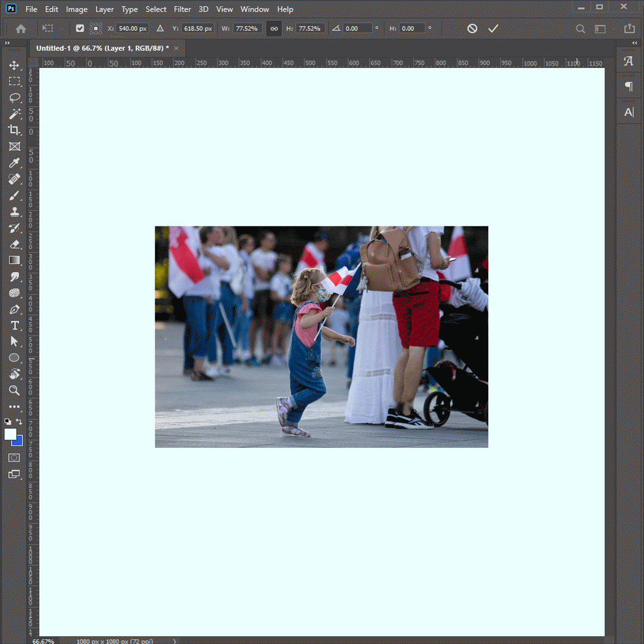Toggle relative positioning triangle icon
The width and height of the screenshot is (644, 644).
tap(160, 28)
